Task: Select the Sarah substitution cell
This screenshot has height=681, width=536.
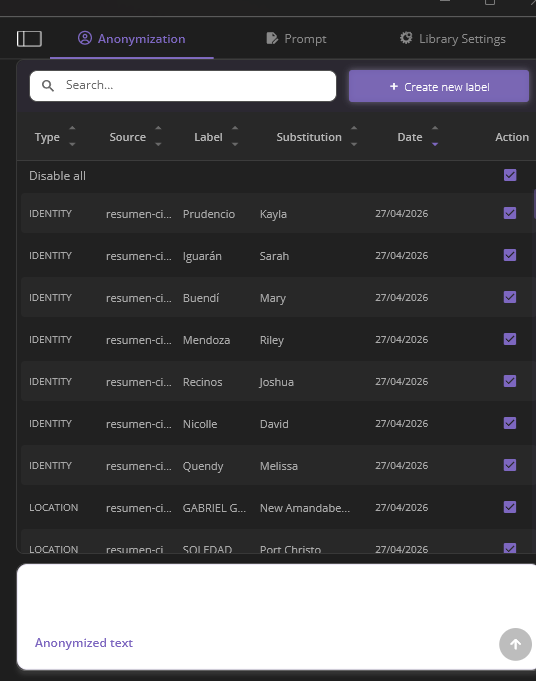Action: click(274, 256)
